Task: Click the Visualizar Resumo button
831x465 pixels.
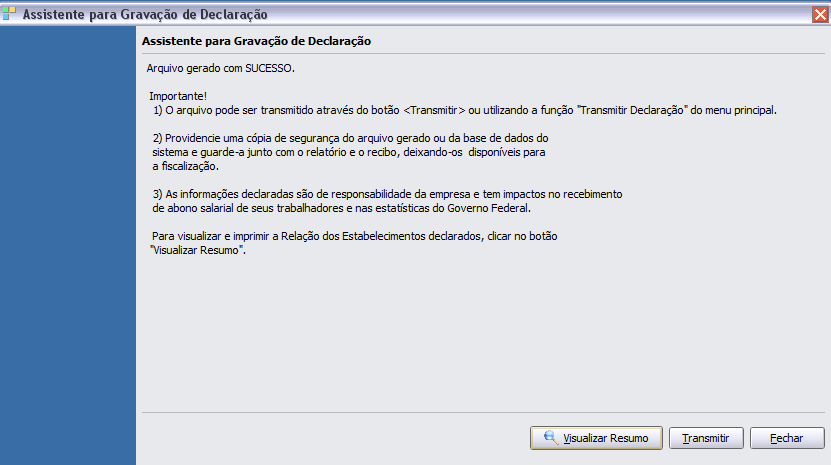Action: click(x=596, y=438)
